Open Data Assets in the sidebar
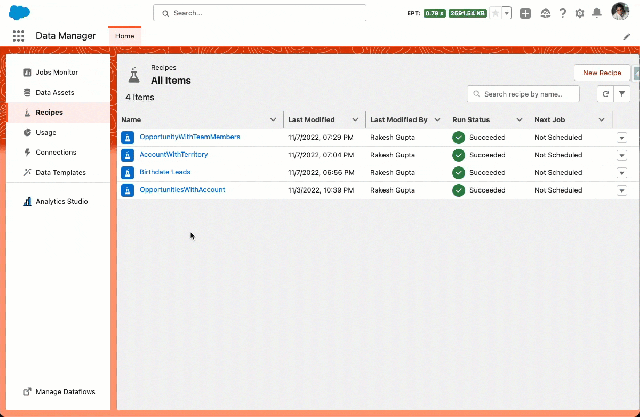Viewport: 640px width, 417px height. [x=58, y=92]
